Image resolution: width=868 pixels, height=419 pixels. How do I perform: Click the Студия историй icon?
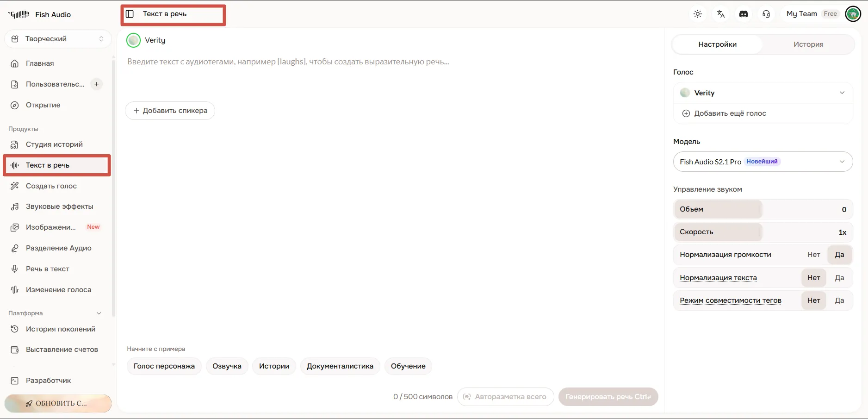tap(15, 144)
